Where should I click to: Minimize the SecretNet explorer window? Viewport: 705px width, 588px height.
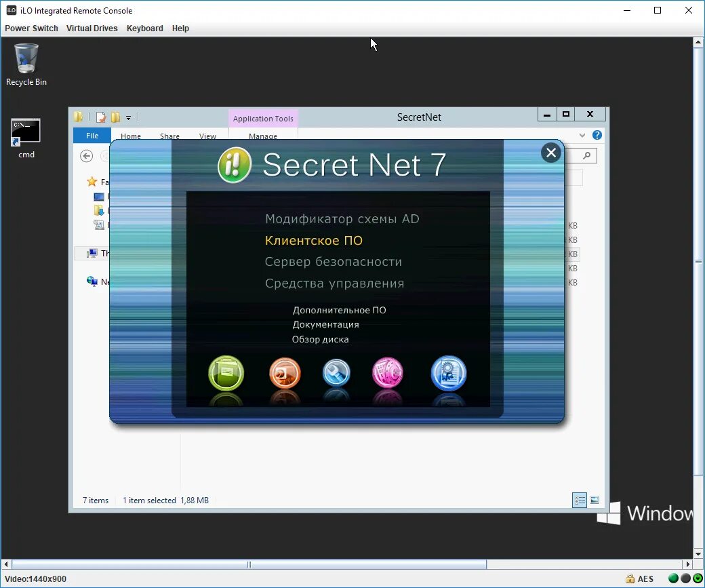[547, 115]
